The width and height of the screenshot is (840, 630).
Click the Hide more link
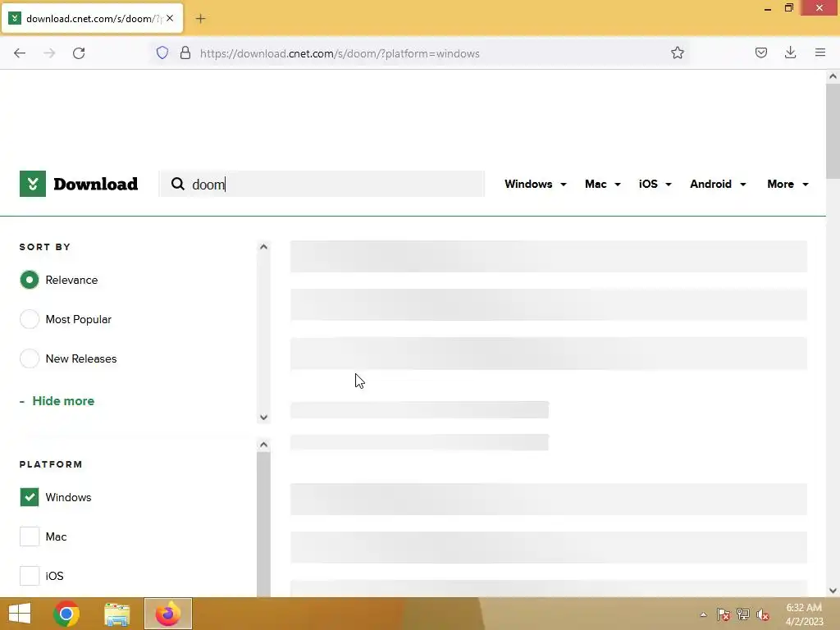tap(63, 400)
